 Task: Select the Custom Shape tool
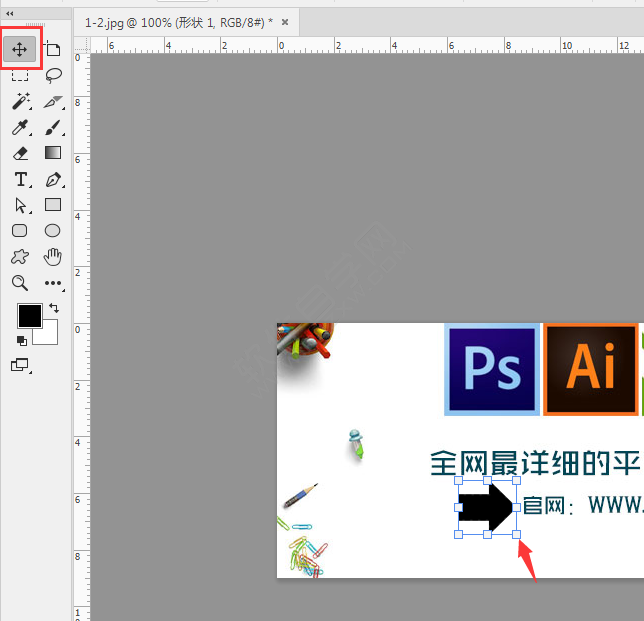(20, 257)
